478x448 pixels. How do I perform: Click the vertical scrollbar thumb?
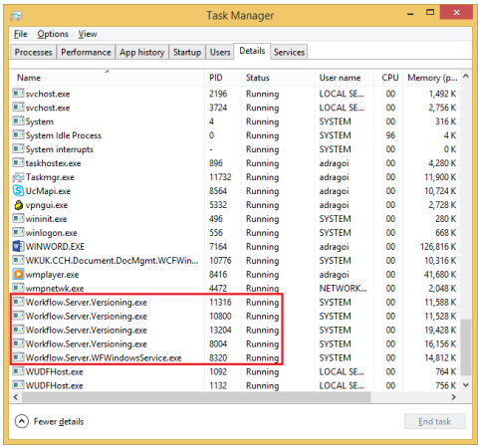click(466, 346)
